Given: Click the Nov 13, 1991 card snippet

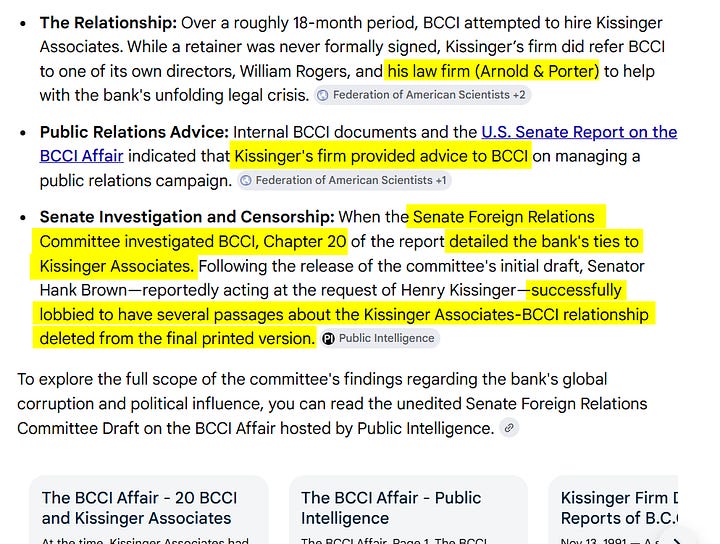Looking at the screenshot, I should click(611, 541).
